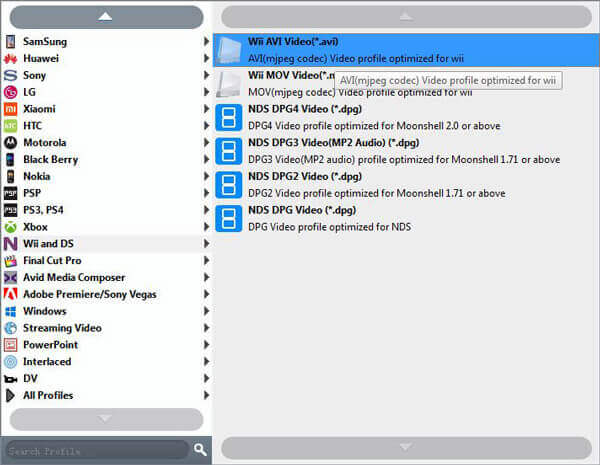Select Wii AVI Video(*.avi) profile
The image size is (600, 465).
406,50
